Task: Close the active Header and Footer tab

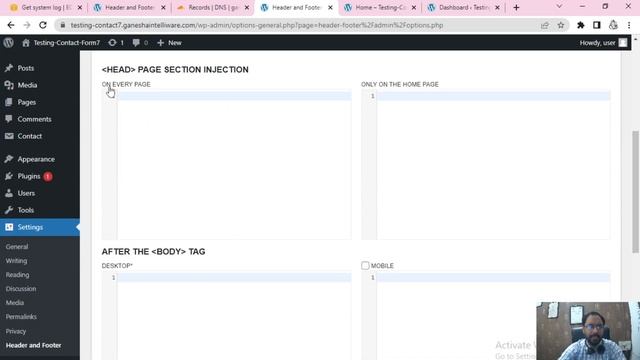Action: (330, 7)
